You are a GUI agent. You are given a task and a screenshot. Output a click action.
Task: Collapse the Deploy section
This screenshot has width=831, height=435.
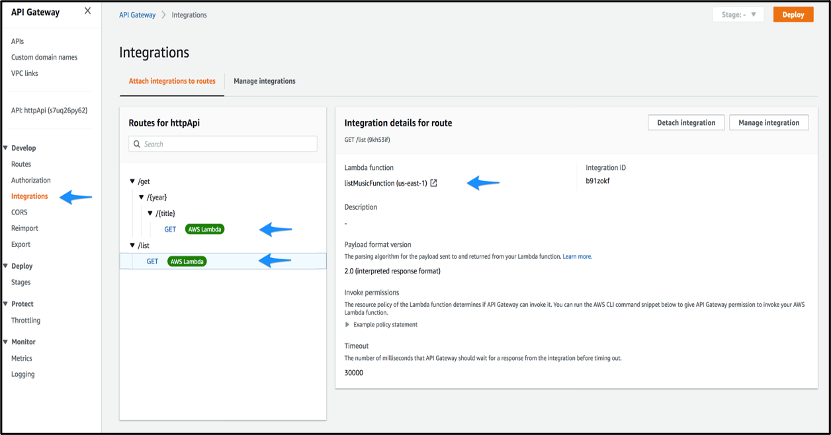(5, 266)
